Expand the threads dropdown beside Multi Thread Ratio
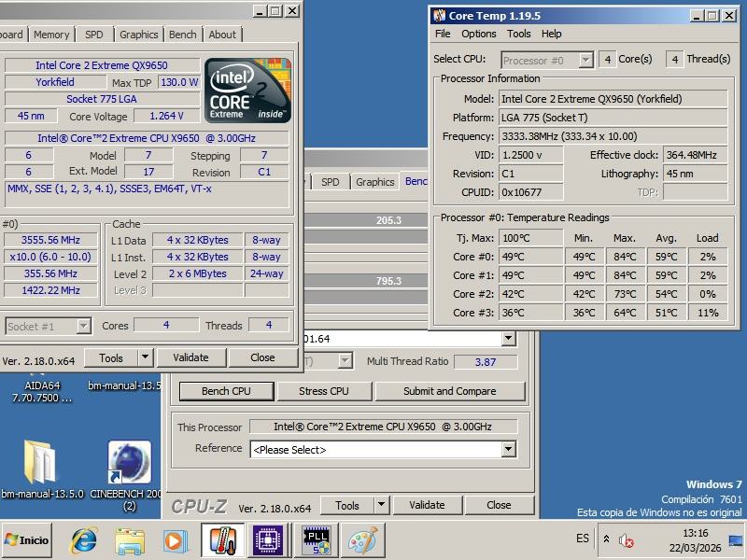The image size is (747, 560). coord(345,360)
